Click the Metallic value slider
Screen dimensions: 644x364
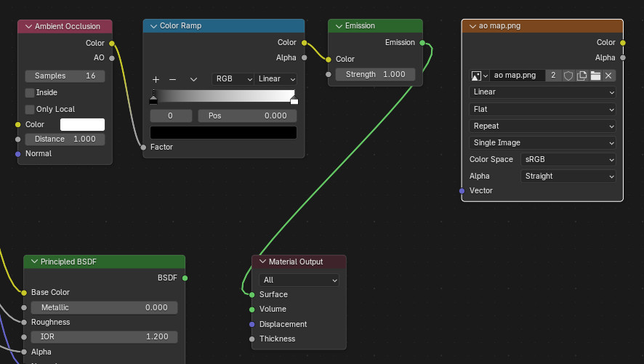coord(105,307)
